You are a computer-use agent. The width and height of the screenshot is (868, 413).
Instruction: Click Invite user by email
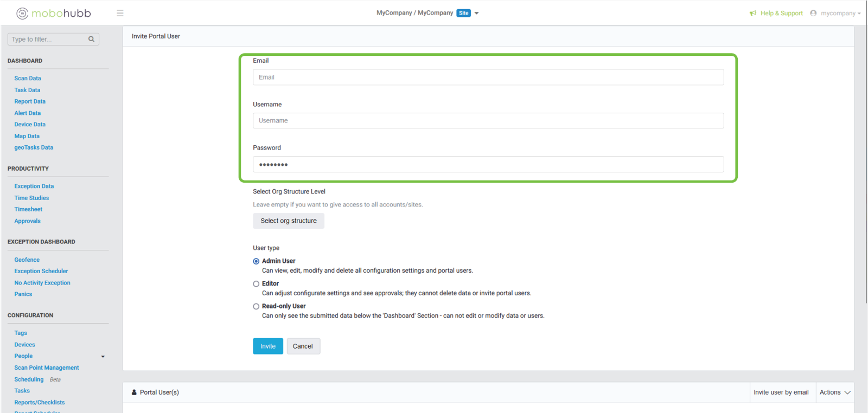[781, 392]
